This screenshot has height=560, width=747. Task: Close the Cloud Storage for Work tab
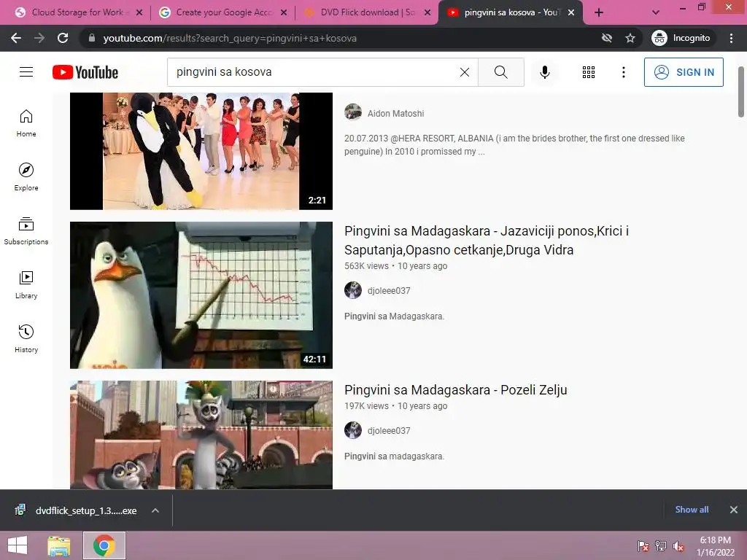(139, 12)
